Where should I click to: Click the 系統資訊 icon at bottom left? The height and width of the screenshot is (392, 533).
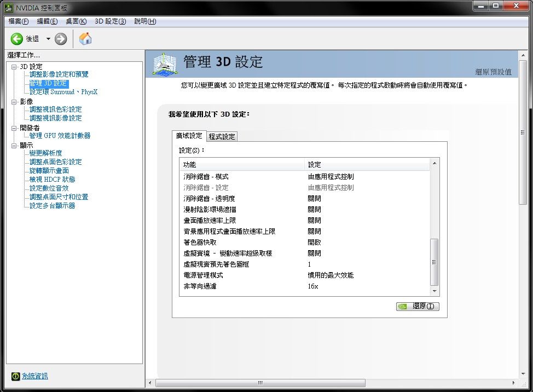(16, 376)
